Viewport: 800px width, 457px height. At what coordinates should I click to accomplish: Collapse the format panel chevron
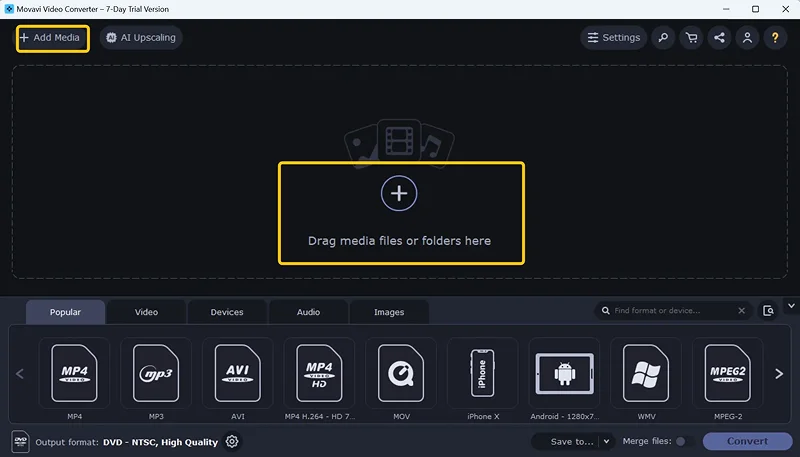click(x=791, y=306)
